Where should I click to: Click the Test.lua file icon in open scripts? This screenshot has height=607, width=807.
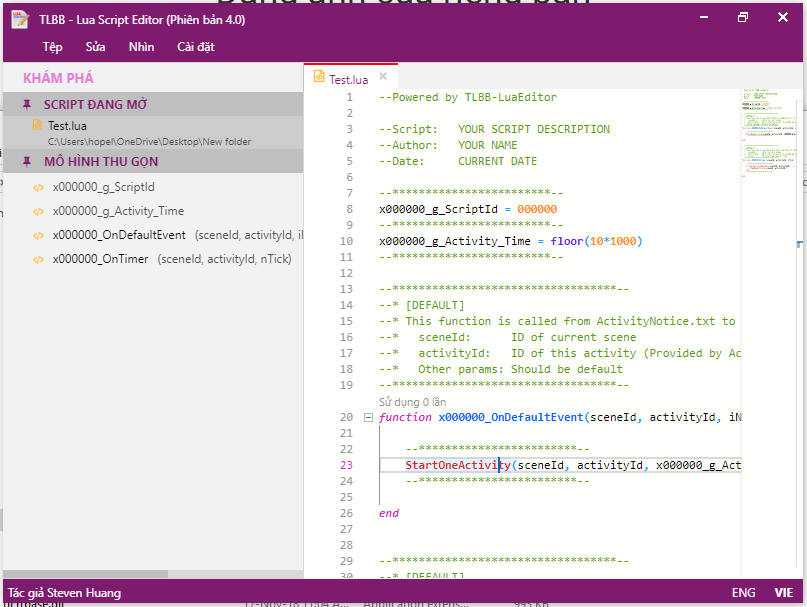37,125
